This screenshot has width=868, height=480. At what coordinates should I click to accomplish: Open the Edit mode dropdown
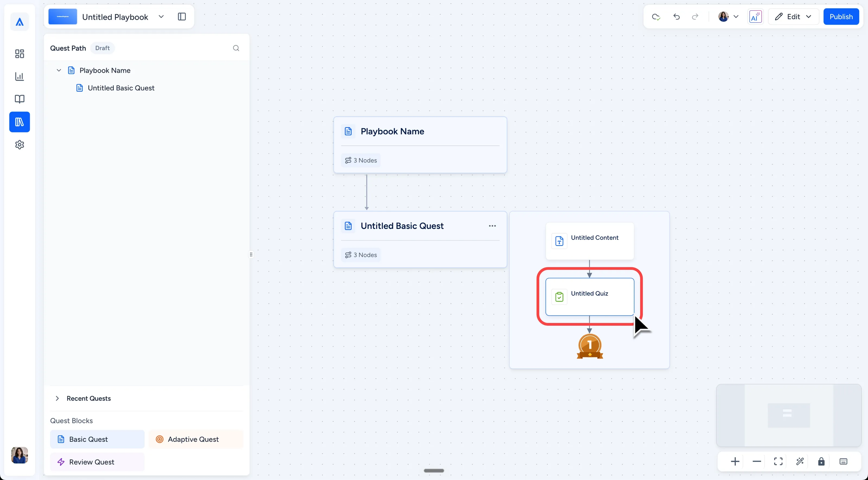(793, 17)
